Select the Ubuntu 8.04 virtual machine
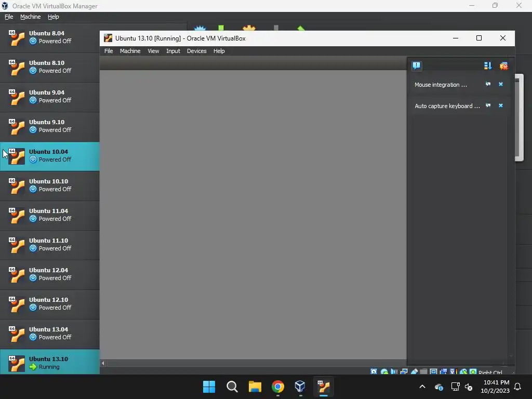Screen dimensions: 532x399 click(x=49, y=37)
